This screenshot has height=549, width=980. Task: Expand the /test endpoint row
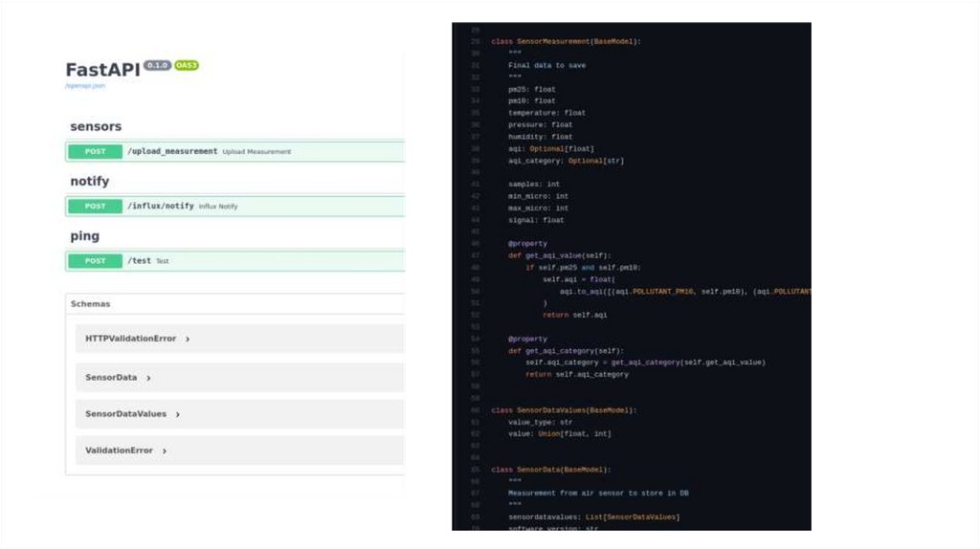pos(235,260)
